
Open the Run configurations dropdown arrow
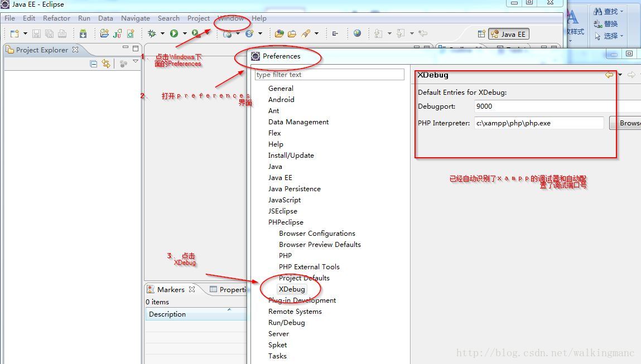pyautogui.click(x=185, y=33)
